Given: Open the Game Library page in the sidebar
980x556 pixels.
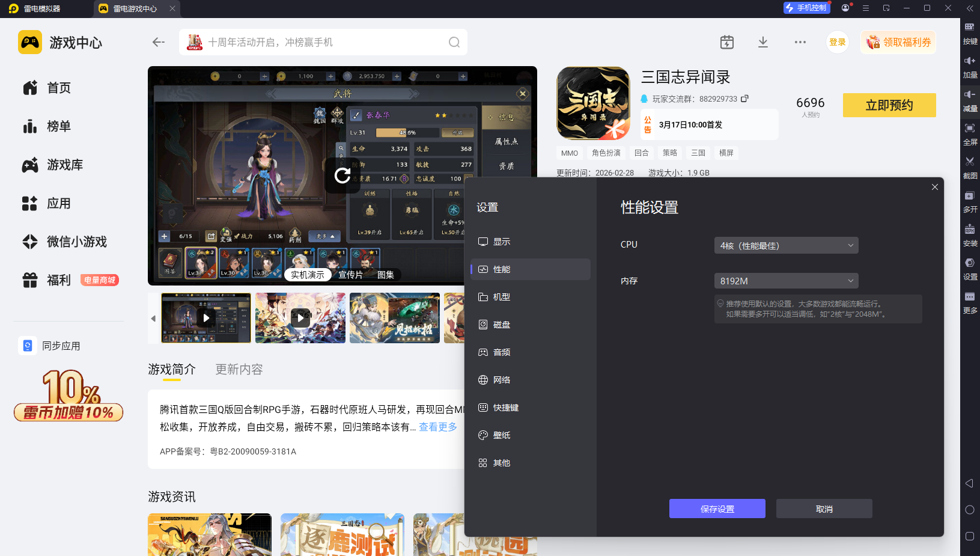Looking at the screenshot, I should (65, 165).
